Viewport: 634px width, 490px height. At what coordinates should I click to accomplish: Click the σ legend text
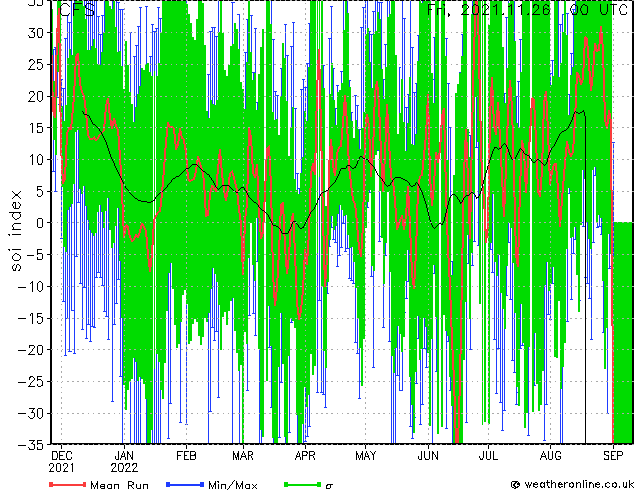pyautogui.click(x=329, y=486)
